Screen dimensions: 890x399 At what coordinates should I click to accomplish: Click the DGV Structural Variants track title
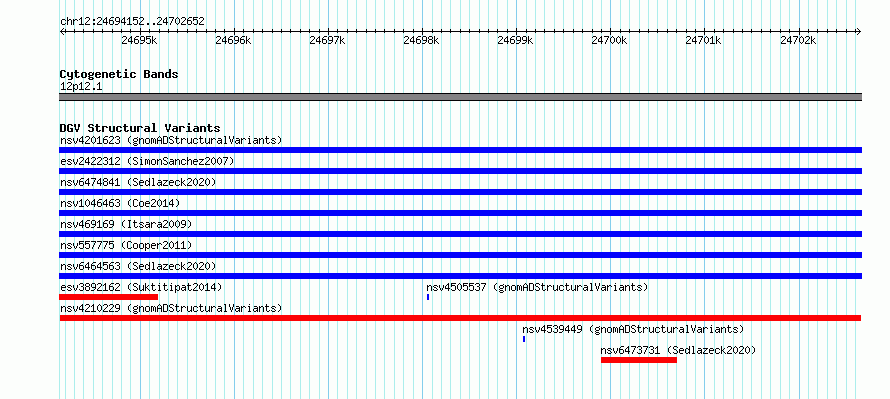click(x=140, y=128)
